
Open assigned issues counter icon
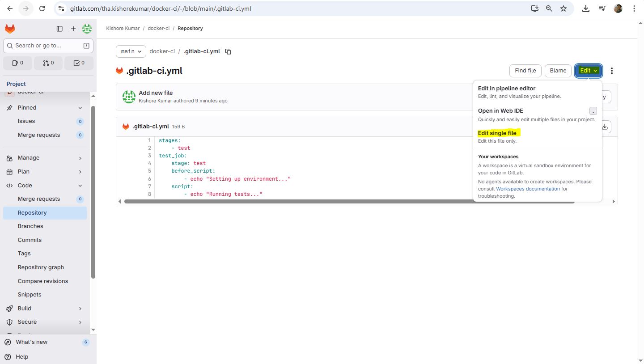(18, 63)
